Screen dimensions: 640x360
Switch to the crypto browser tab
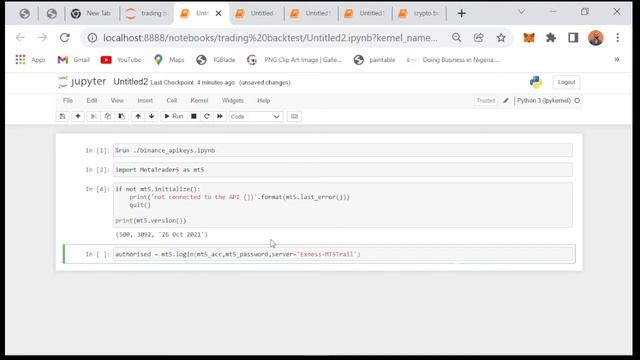[x=420, y=13]
